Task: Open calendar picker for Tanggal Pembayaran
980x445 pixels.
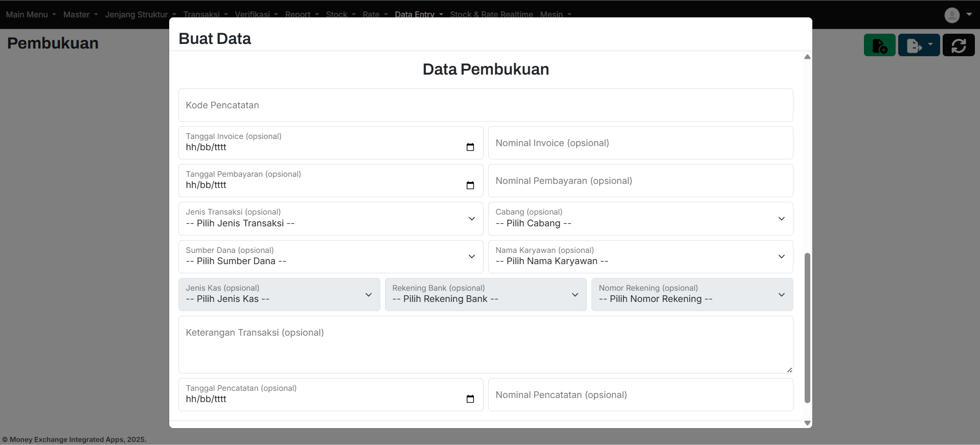Action: click(470, 185)
